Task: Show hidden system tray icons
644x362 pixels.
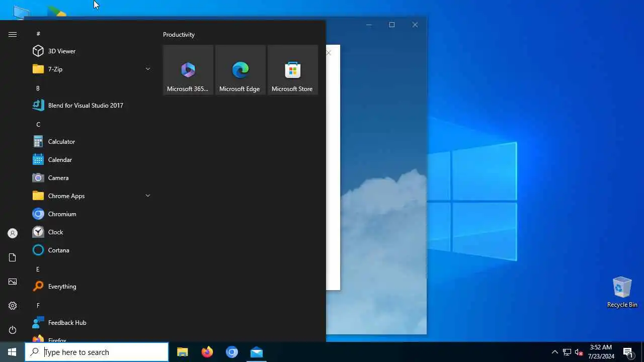Action: (x=554, y=352)
